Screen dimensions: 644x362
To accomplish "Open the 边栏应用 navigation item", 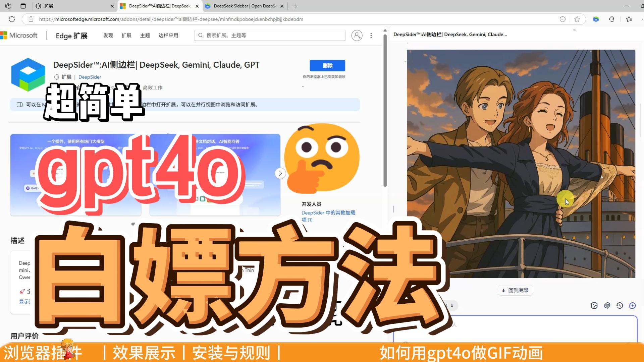I will point(168,35).
